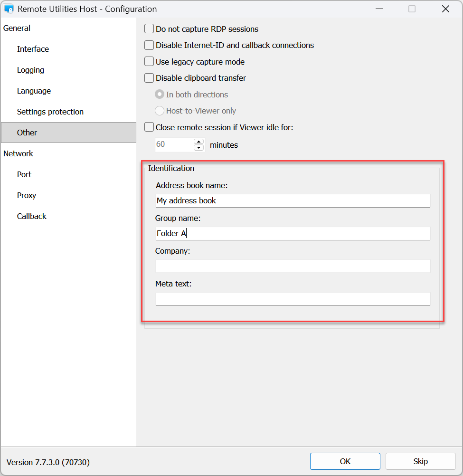The width and height of the screenshot is (463, 476).
Task: Enable 'Disable clipboard transfer'
Action: (x=149, y=78)
